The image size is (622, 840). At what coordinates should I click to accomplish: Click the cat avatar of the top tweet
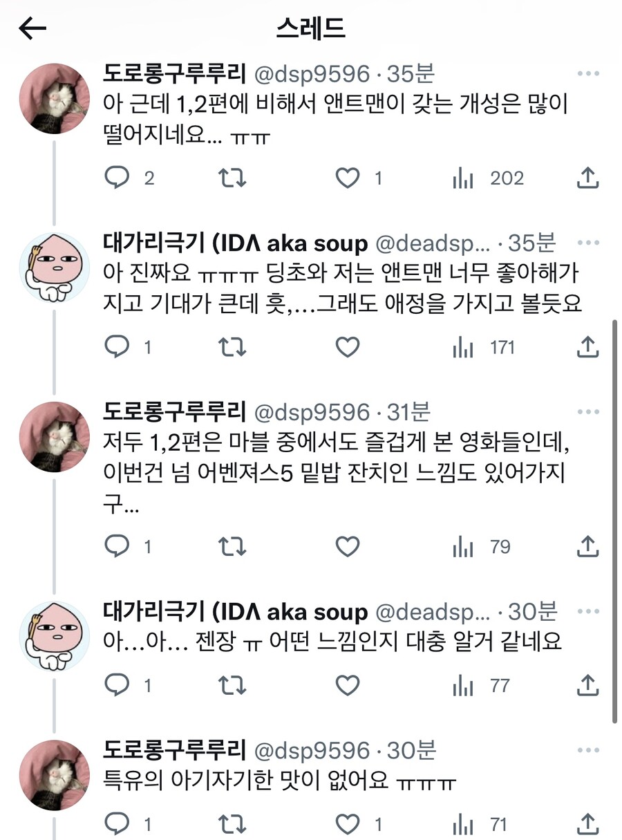click(53, 98)
